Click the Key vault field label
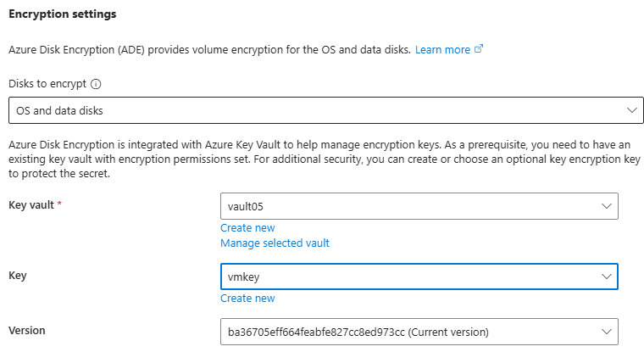The width and height of the screenshot is (644, 352). pyautogui.click(x=33, y=206)
